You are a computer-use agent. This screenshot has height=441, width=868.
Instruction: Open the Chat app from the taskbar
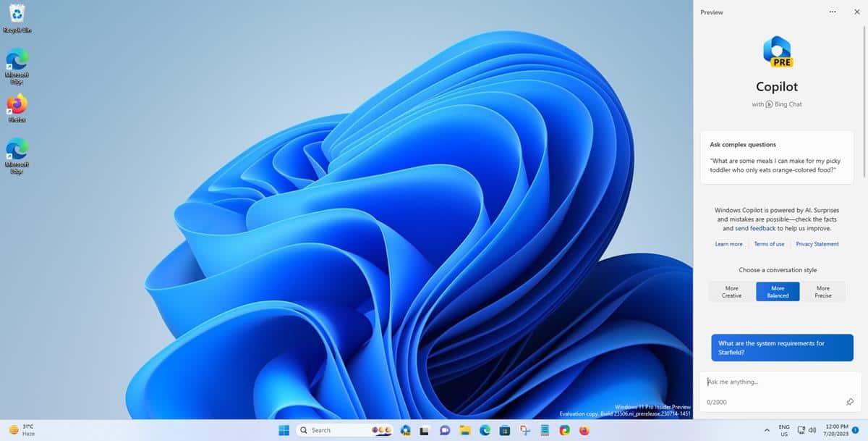[445, 430]
